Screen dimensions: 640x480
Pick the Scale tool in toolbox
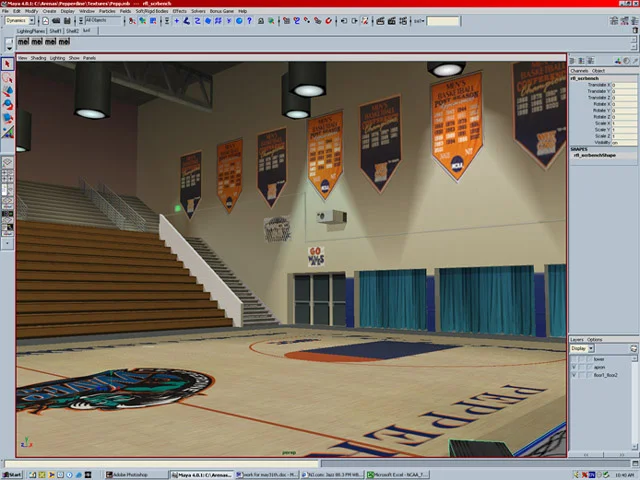(x=7, y=118)
